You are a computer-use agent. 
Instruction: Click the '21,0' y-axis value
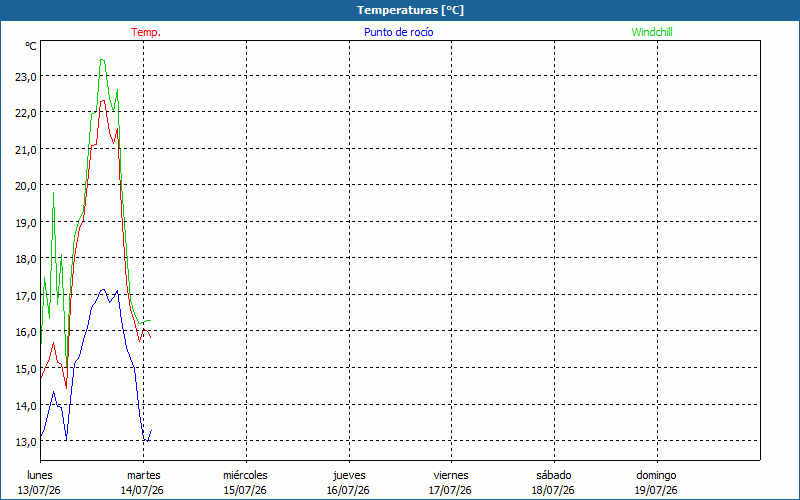click(26, 150)
